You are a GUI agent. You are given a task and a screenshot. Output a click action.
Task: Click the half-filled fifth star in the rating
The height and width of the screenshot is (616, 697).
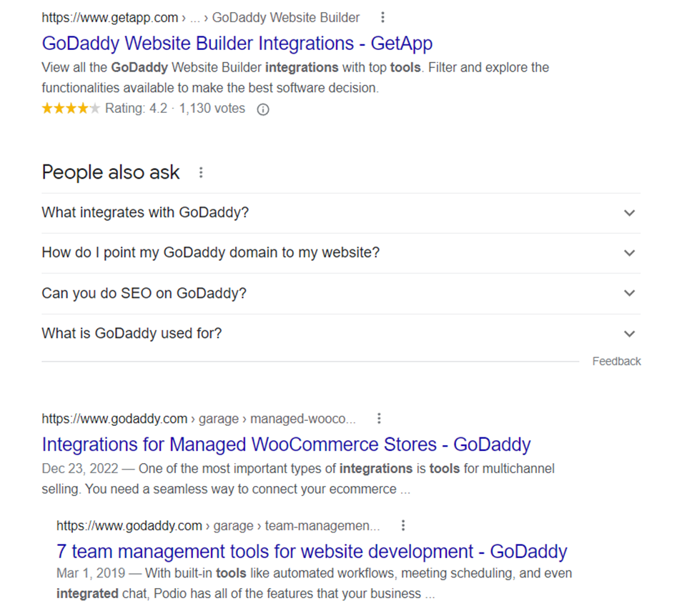(94, 108)
